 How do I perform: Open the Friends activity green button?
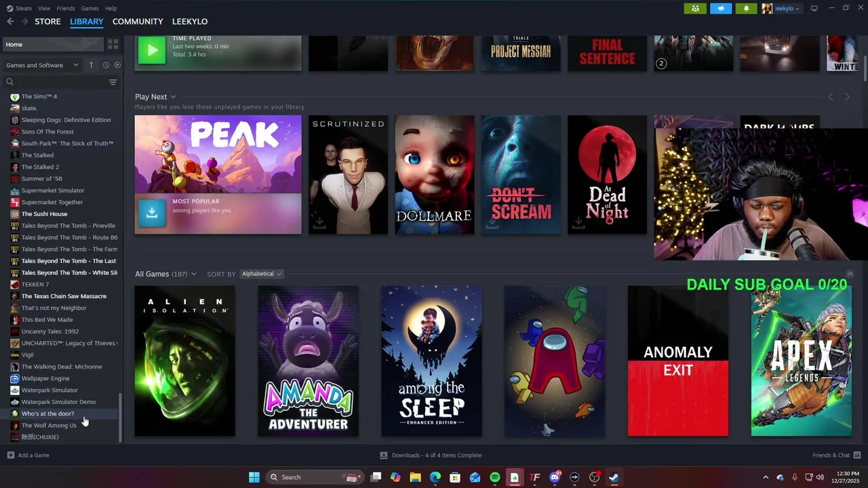[695, 8]
